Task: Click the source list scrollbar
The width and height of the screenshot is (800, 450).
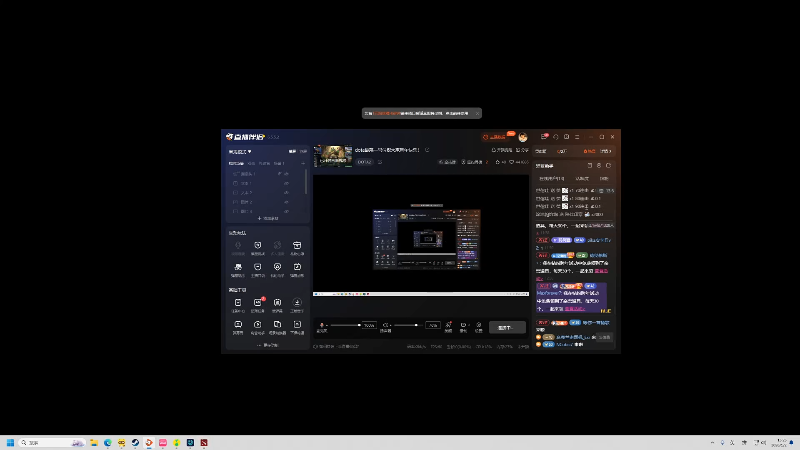Action: (306, 182)
